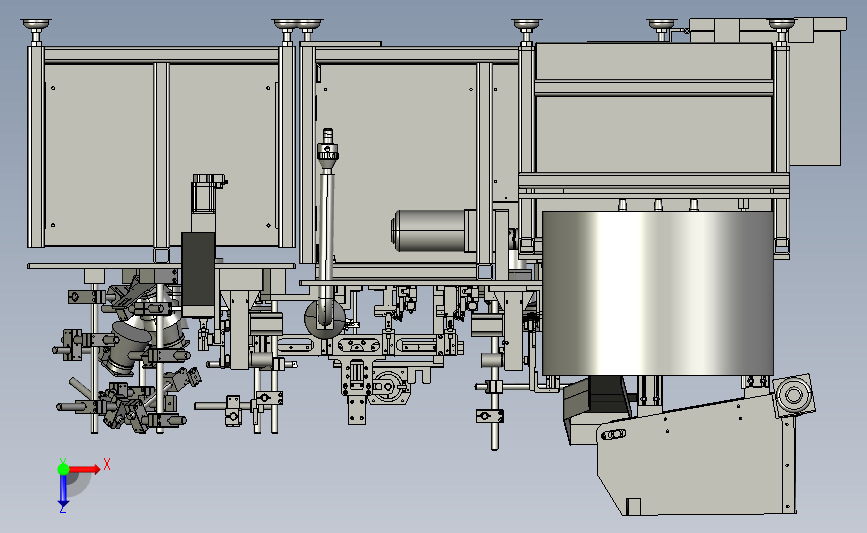Click the blue Z axis arrow on triad
The height and width of the screenshot is (533, 867).
pyautogui.click(x=63, y=492)
